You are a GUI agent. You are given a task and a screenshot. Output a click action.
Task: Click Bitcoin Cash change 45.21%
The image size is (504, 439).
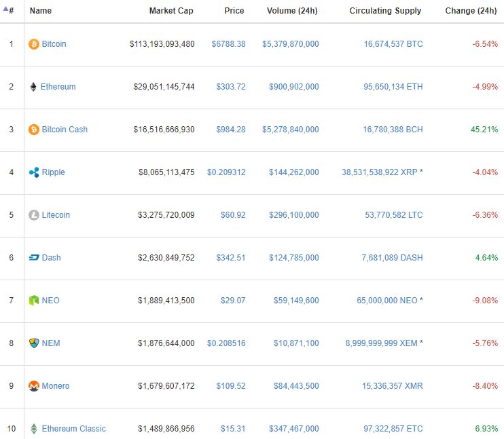click(x=484, y=130)
